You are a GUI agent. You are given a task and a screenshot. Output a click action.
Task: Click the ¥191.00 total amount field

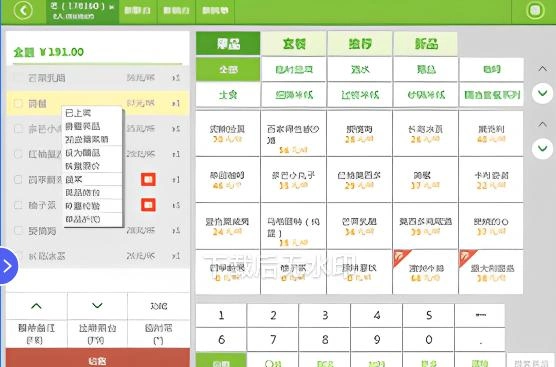click(x=49, y=52)
